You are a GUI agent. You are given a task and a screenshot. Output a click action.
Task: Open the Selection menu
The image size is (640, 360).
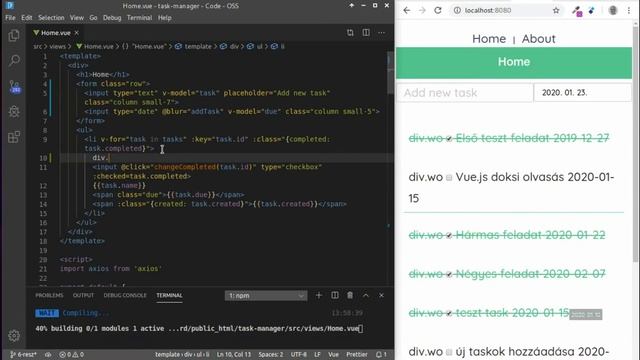pyautogui.click(x=51, y=18)
